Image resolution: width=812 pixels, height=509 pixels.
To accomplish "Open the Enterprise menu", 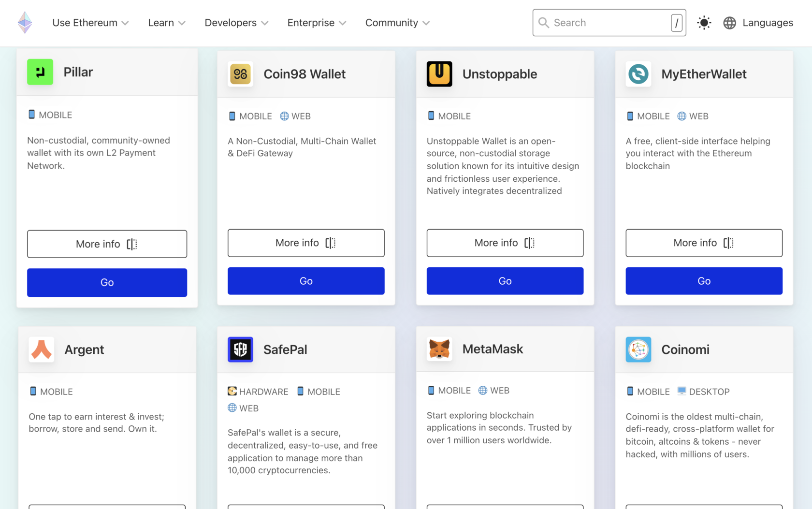I will 317,23.
